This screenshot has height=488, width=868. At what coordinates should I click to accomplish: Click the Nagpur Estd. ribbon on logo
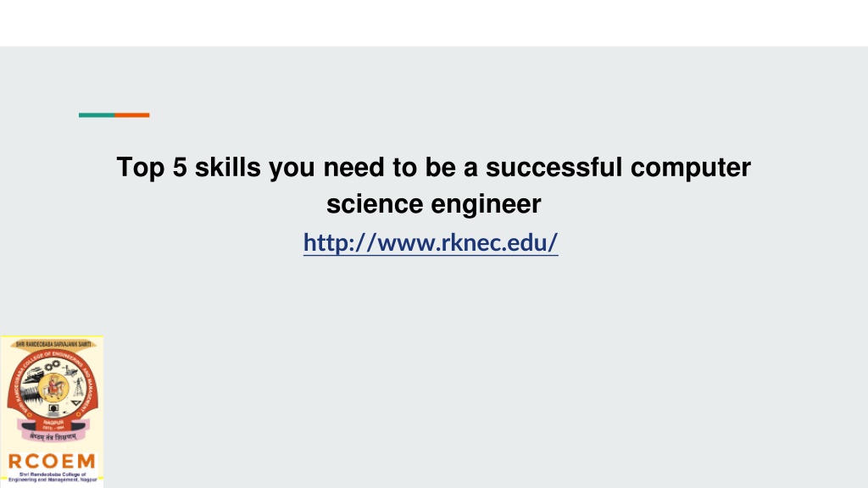[x=53, y=425]
